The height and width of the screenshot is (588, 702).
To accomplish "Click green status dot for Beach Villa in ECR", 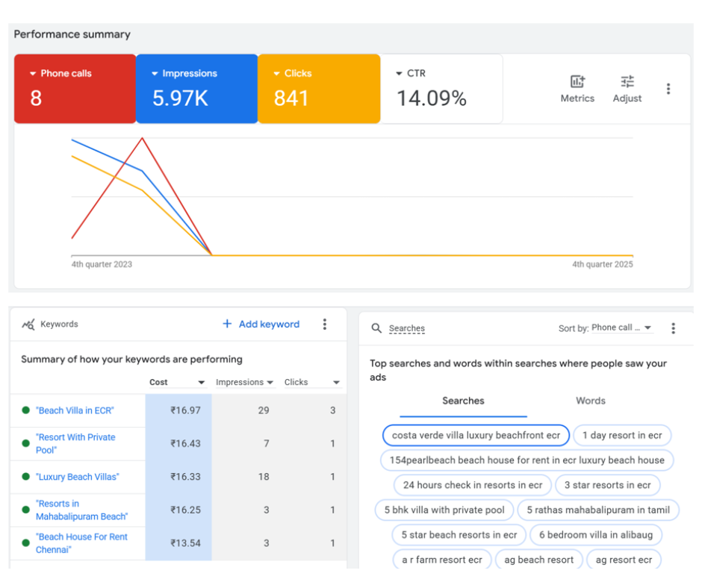I will coord(25,410).
